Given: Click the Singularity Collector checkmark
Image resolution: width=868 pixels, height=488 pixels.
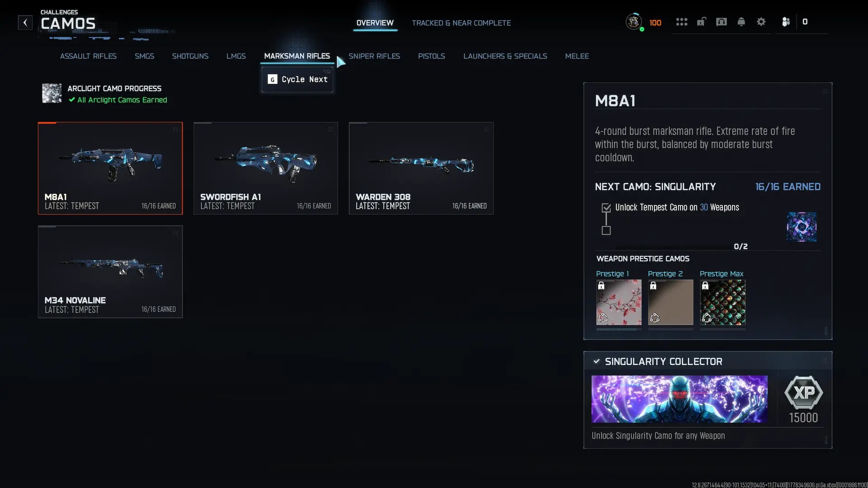Looking at the screenshot, I should click(596, 361).
